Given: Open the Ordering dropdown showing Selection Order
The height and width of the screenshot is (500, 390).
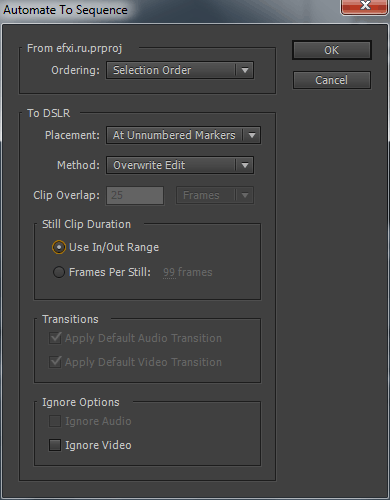Looking at the screenshot, I should (180, 70).
